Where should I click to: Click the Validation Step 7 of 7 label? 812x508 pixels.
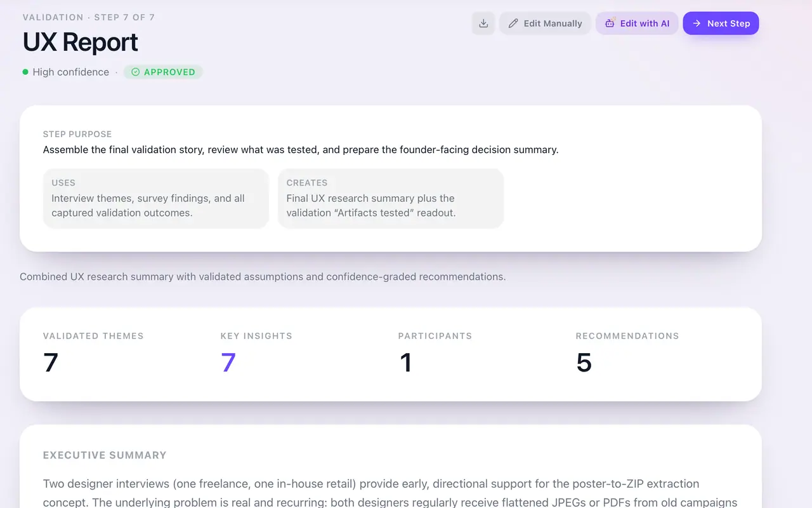point(89,17)
